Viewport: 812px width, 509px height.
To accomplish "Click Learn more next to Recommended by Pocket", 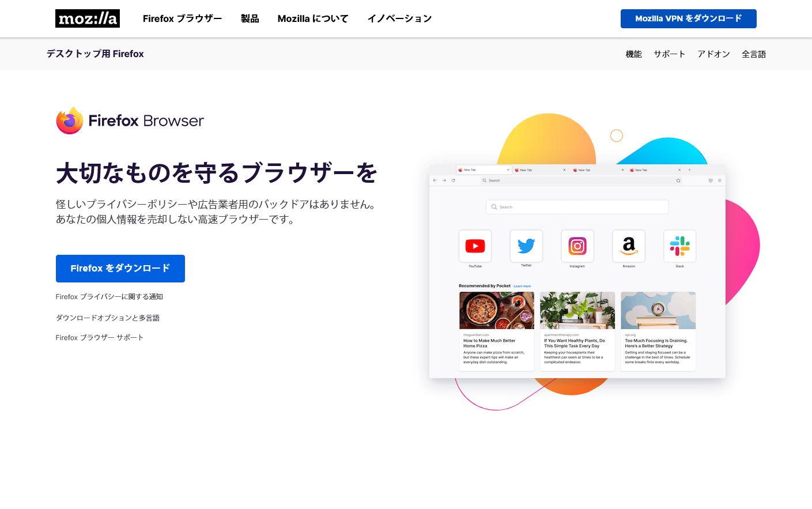I will click(x=522, y=286).
